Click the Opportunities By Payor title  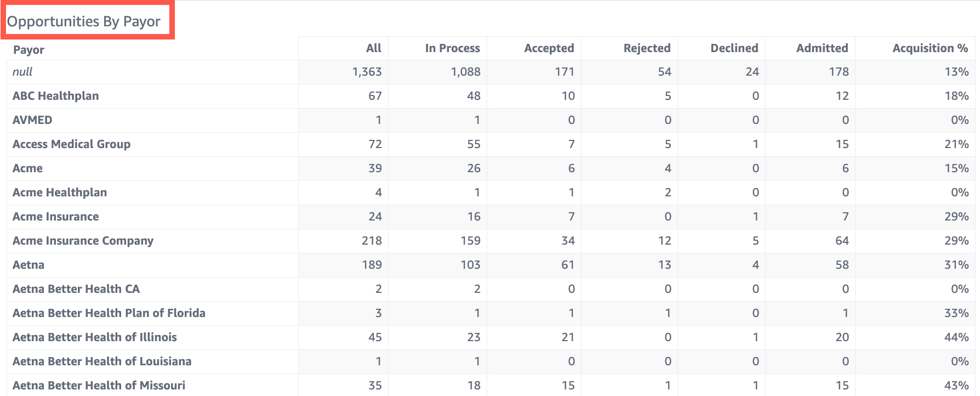(84, 21)
